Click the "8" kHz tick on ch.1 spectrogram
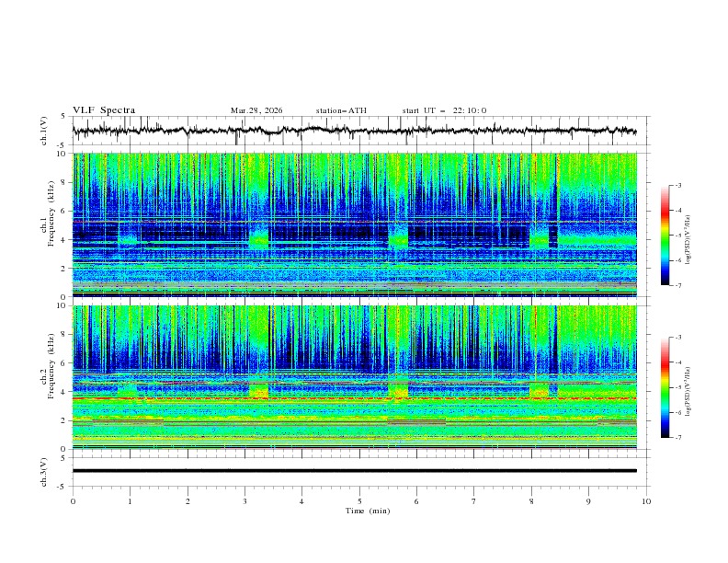 click(x=65, y=182)
